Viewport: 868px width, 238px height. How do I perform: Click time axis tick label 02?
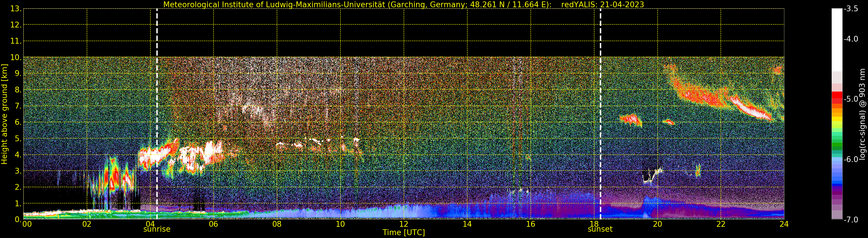point(87,224)
